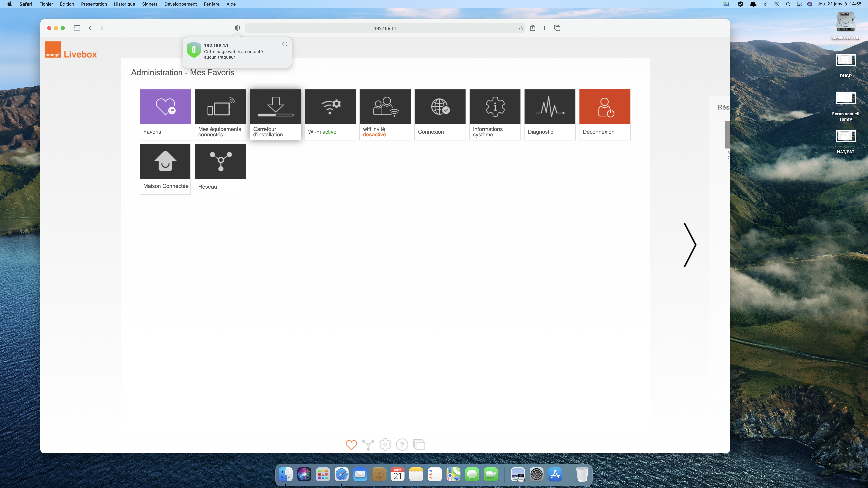This screenshot has width=868, height=488.
Task: Open Reminders from the Dock
Action: pyautogui.click(x=435, y=474)
